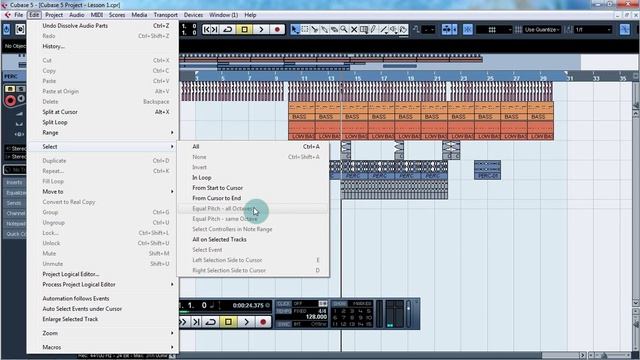Open the MIDI menu
This screenshot has height=360, width=640.
(97, 15)
